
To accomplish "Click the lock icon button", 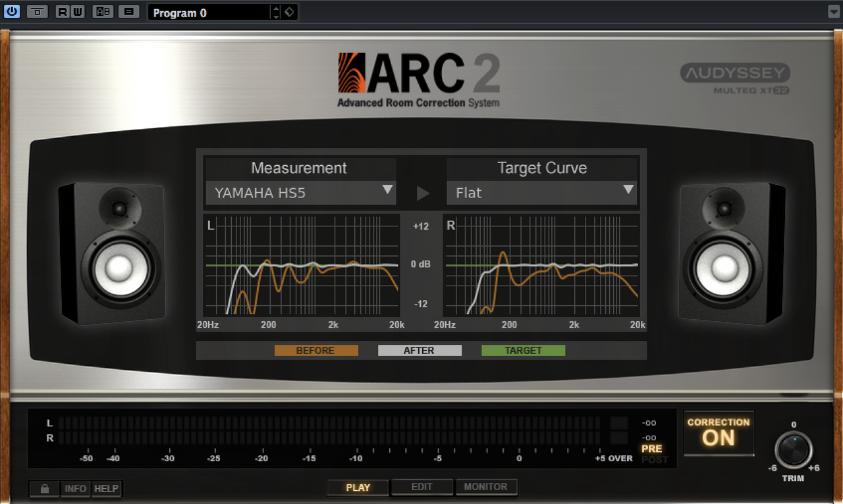I will (45, 489).
